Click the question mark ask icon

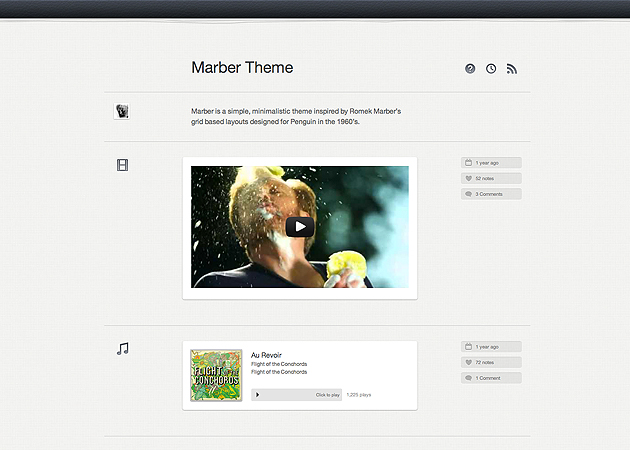(470, 69)
